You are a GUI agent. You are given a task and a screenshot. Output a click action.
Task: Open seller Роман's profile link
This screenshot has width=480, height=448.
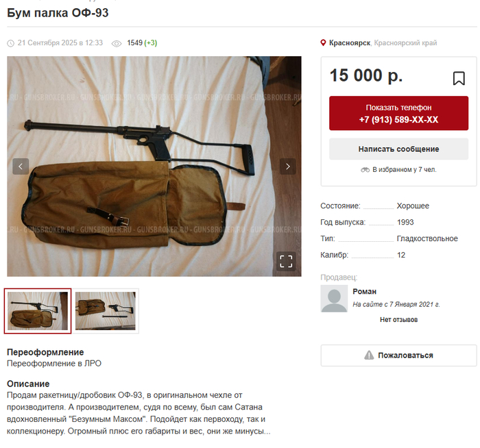pos(364,291)
